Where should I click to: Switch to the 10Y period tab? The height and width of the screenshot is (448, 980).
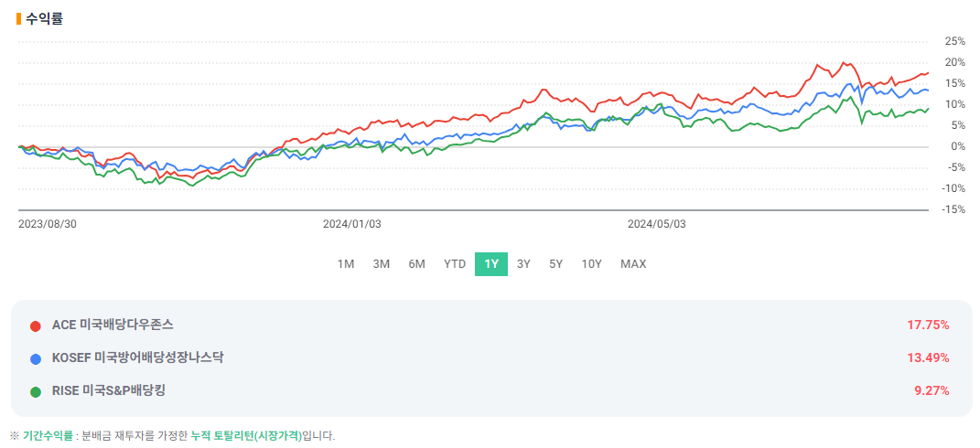591,263
